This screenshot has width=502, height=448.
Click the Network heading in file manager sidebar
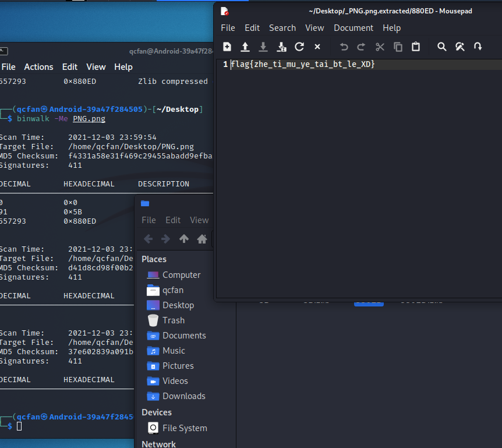159,444
